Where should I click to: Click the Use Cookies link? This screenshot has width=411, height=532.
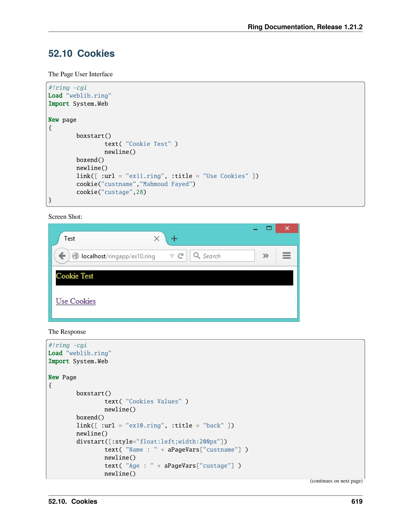[76, 301]
